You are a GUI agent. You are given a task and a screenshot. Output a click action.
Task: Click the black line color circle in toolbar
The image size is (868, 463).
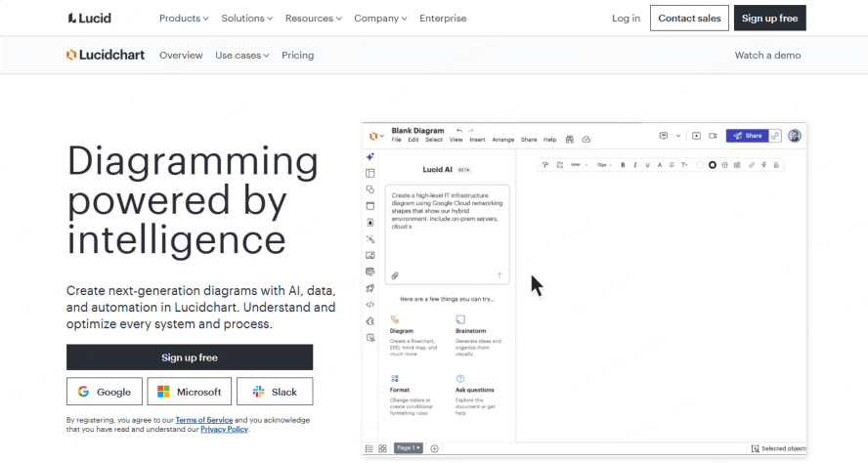pos(713,165)
